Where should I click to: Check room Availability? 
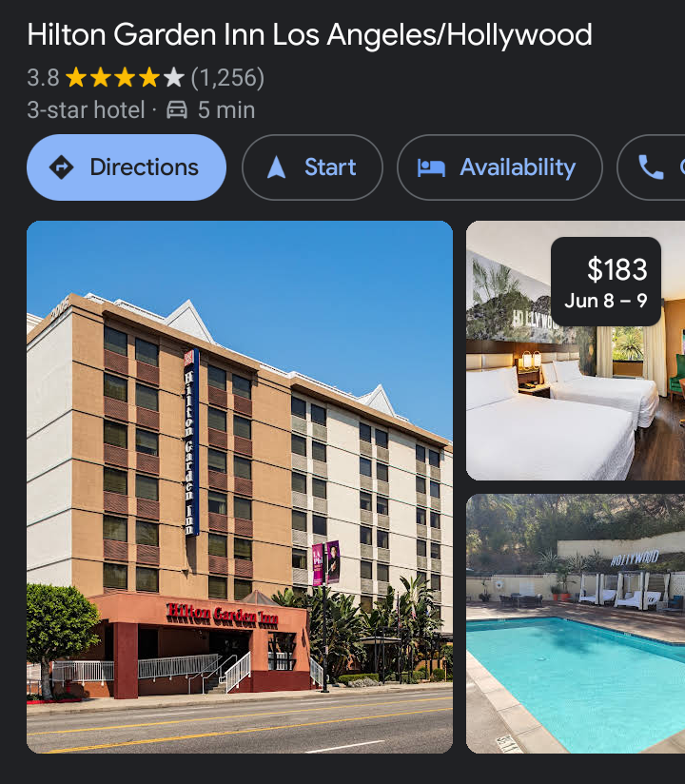tap(499, 167)
